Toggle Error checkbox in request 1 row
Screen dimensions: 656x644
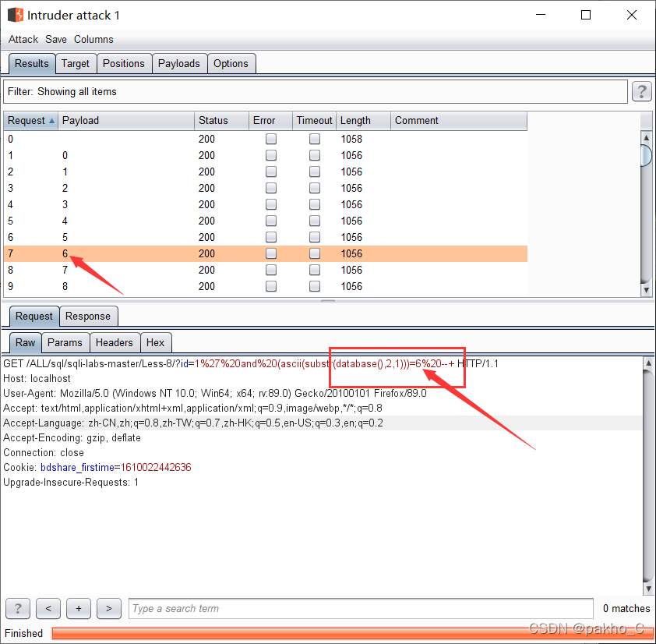(271, 155)
